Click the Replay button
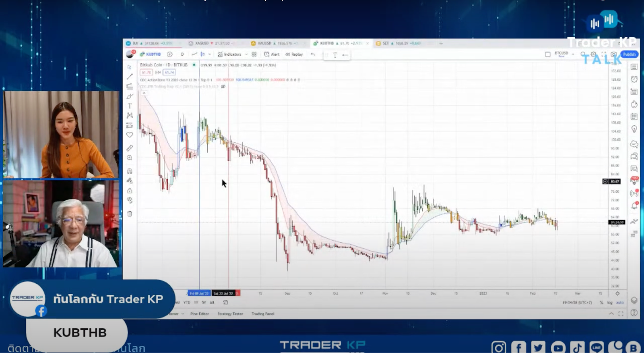The height and width of the screenshot is (353, 644). click(294, 54)
